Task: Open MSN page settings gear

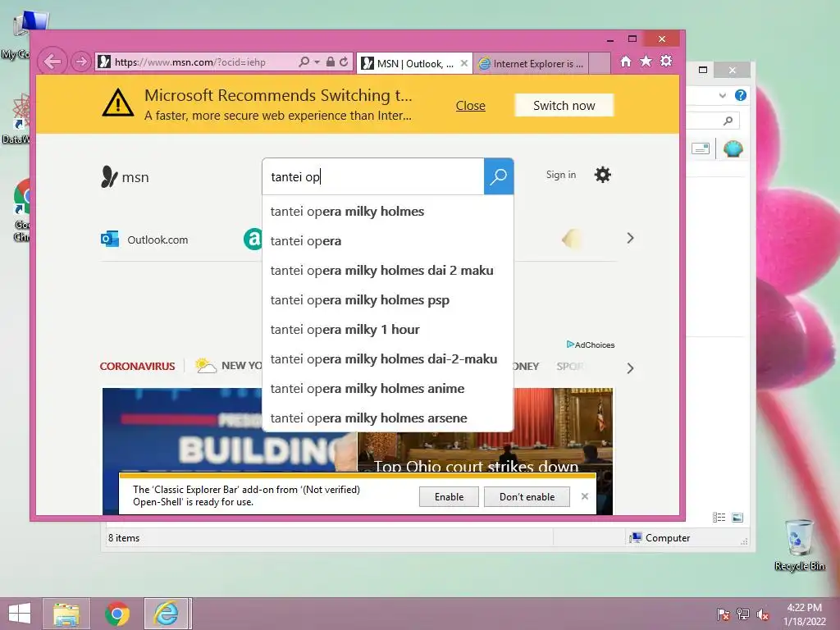Action: point(603,175)
